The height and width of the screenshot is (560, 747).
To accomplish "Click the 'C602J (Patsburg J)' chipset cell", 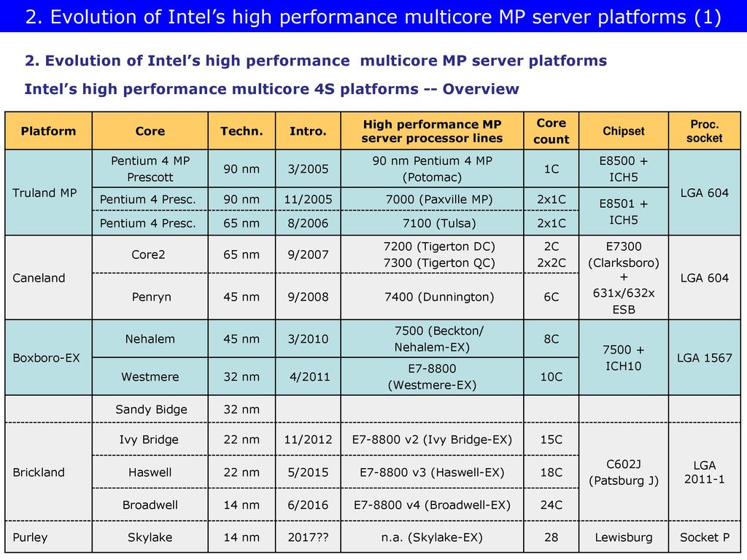I will [x=624, y=472].
